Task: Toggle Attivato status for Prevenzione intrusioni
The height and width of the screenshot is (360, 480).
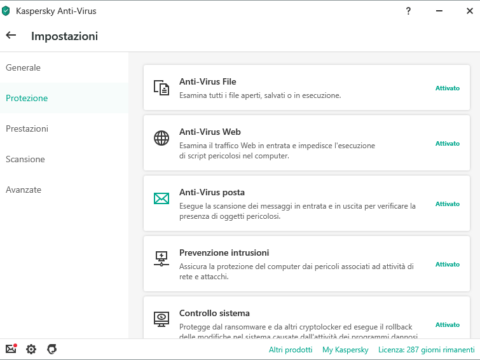Action: click(447, 265)
